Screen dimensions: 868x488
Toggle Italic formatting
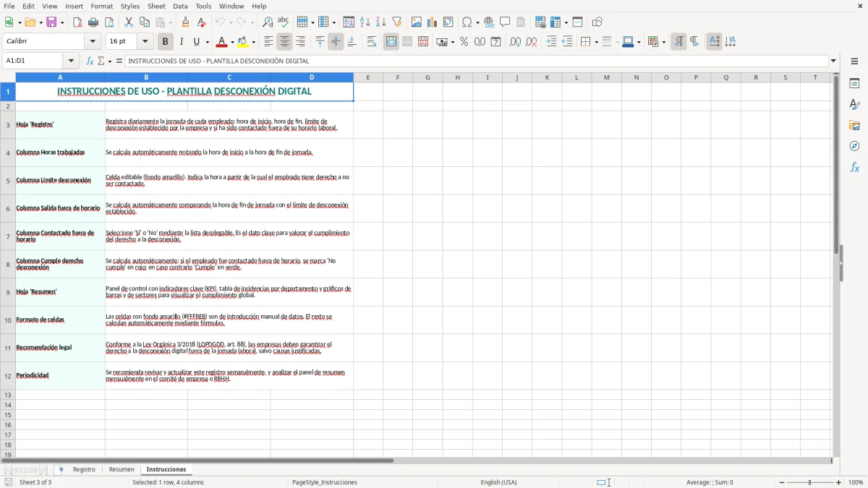tap(181, 42)
